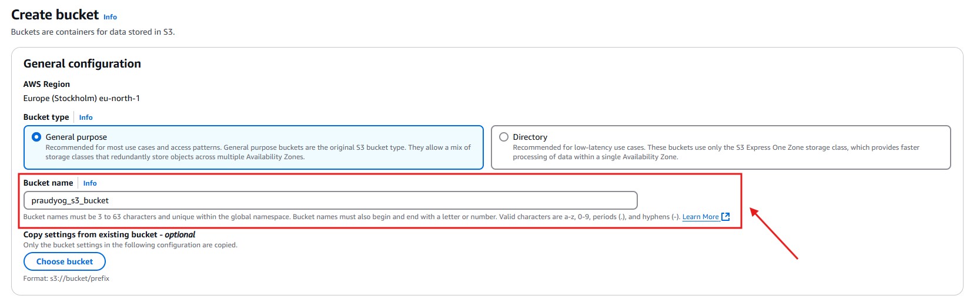Click the Directory bucket description text
980x299 pixels.
click(x=715, y=152)
